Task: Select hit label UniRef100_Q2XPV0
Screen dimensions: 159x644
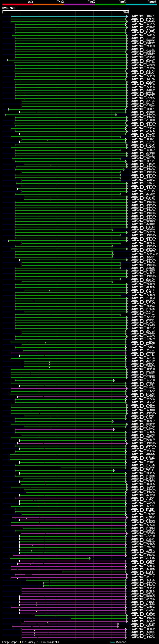Action: 143,57
